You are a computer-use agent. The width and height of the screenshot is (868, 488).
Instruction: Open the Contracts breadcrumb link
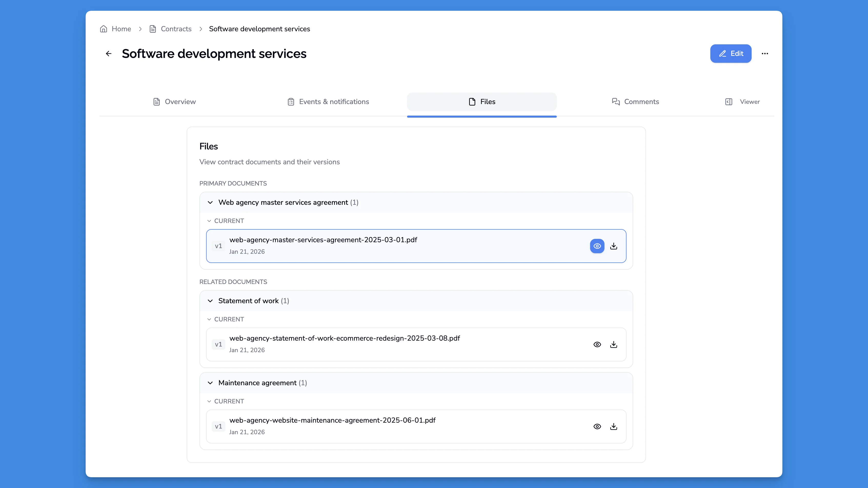pos(176,29)
